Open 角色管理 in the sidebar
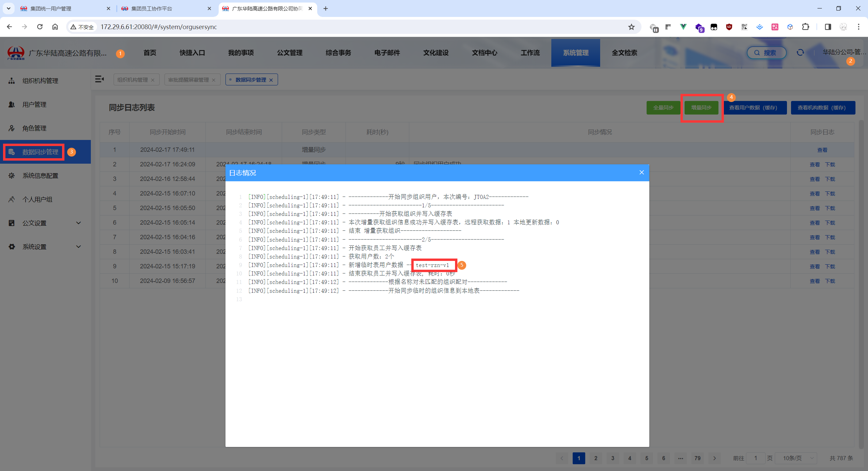Image resolution: width=868 pixels, height=471 pixels. (x=34, y=128)
